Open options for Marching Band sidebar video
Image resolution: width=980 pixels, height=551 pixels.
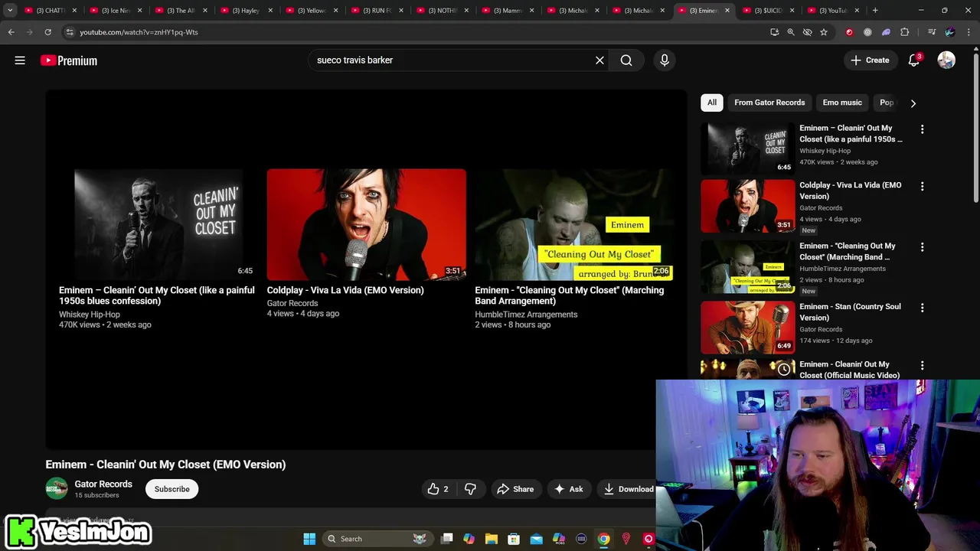(922, 247)
